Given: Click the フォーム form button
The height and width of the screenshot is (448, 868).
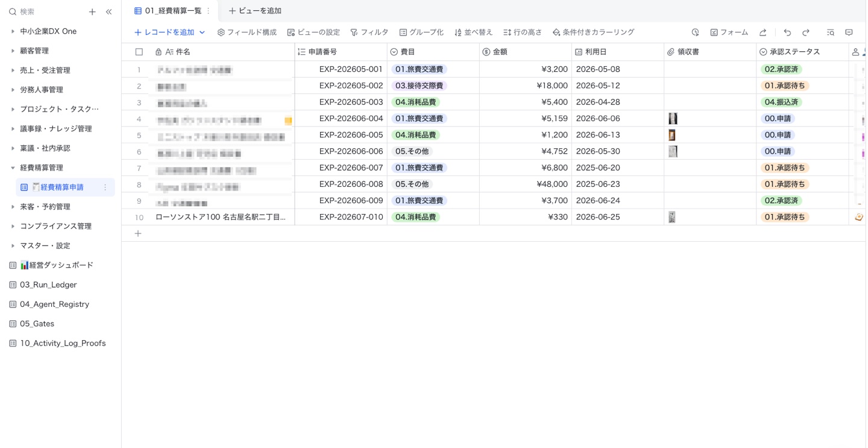Looking at the screenshot, I should 729,33.
